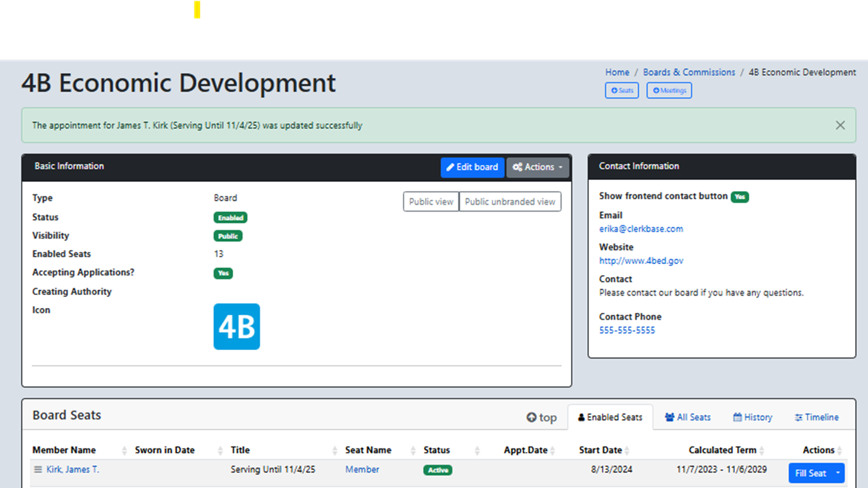
Task: Click the Enabled status badge
Action: (x=230, y=218)
